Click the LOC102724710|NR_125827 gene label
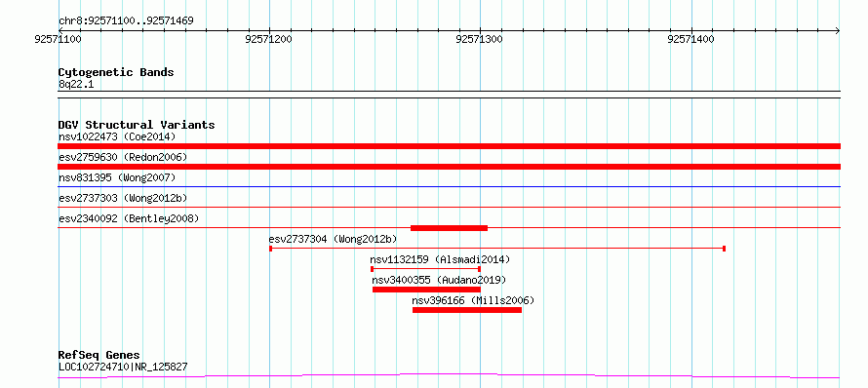 coord(123,367)
